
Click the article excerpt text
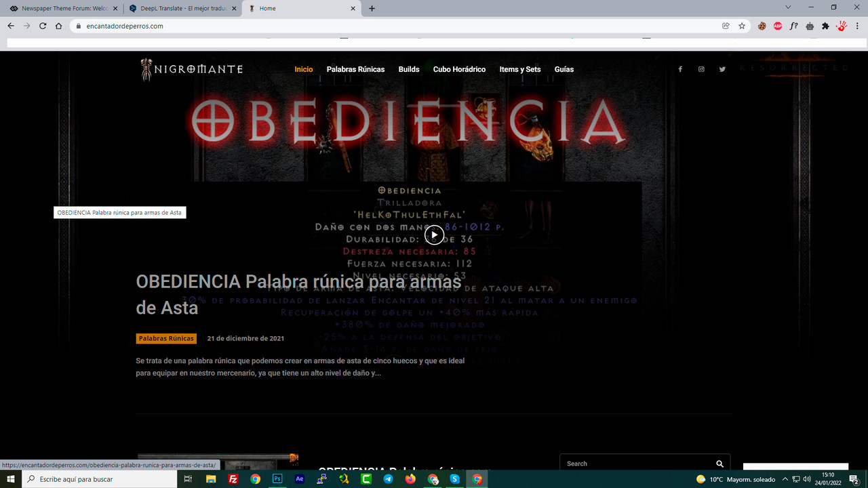pyautogui.click(x=300, y=367)
